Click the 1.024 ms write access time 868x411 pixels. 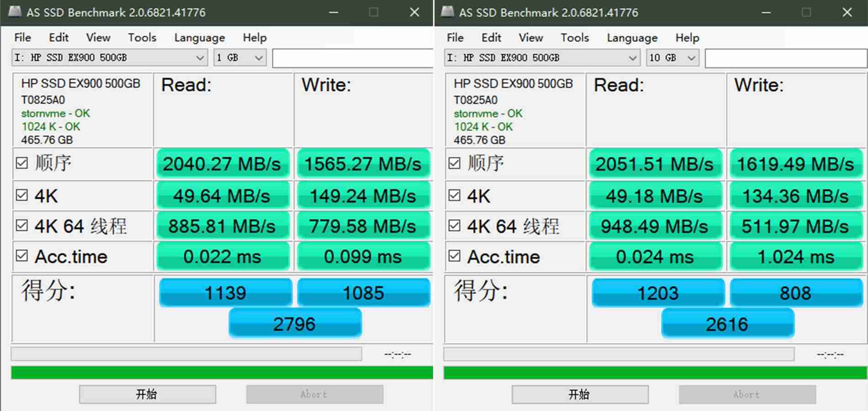(x=796, y=256)
